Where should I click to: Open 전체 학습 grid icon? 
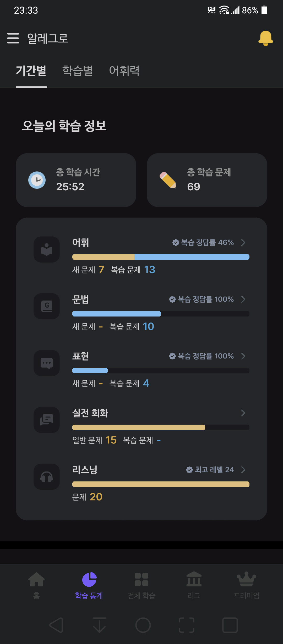pyautogui.click(x=141, y=579)
